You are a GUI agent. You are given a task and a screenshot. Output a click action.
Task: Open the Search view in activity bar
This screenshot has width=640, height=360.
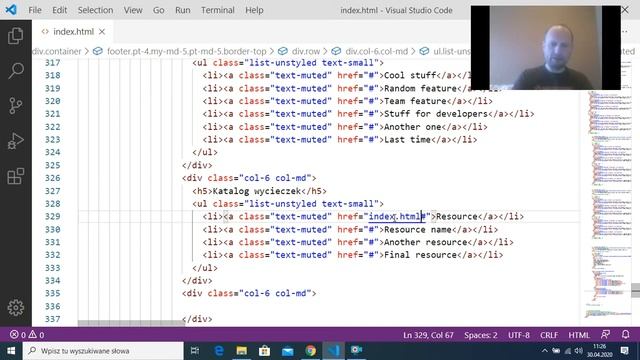16,71
